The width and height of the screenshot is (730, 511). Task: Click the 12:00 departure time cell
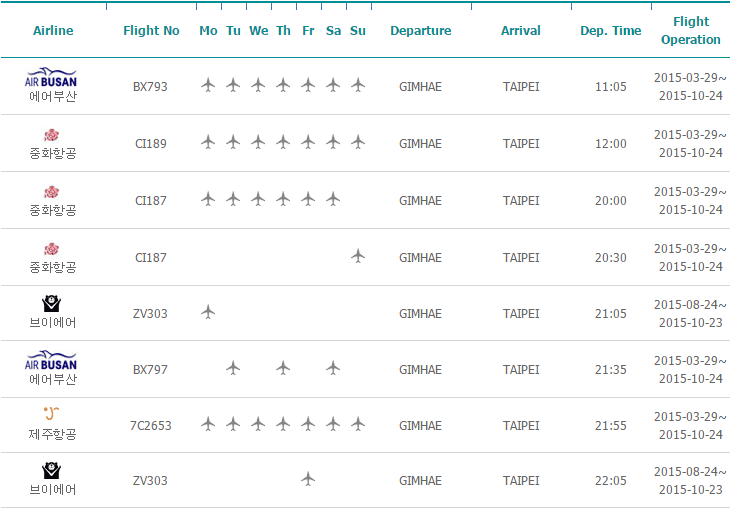pos(610,144)
